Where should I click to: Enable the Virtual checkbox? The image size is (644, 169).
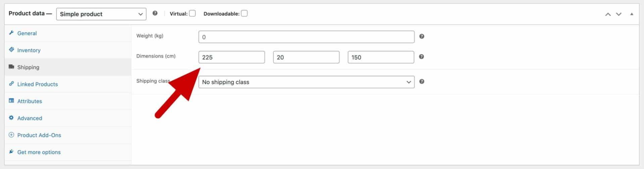(192, 13)
